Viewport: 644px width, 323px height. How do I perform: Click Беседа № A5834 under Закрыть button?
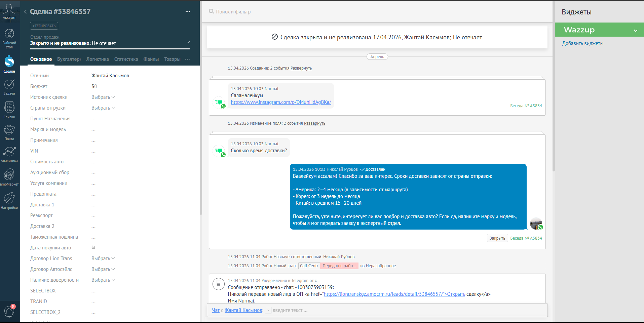pos(526,238)
